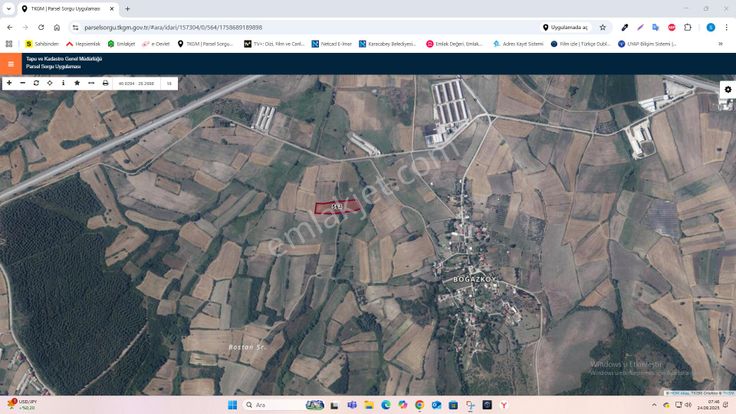Screen dimensions: 736x414
Task: Zoom in the map with plus icon
Action: 9,83
